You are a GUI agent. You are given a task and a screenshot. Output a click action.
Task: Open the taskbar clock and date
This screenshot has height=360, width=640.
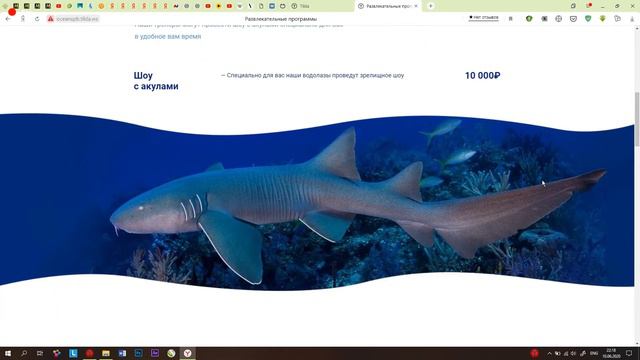[x=611, y=353]
